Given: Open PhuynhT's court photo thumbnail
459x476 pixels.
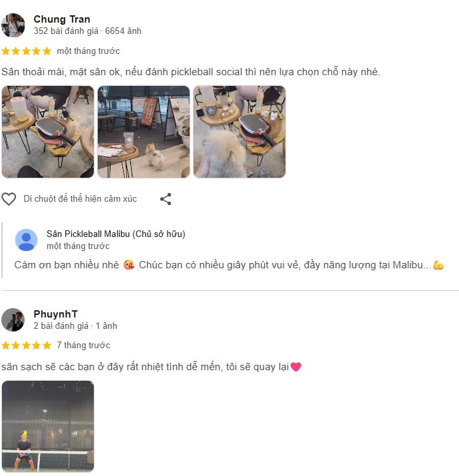Looking at the screenshot, I should (x=48, y=426).
